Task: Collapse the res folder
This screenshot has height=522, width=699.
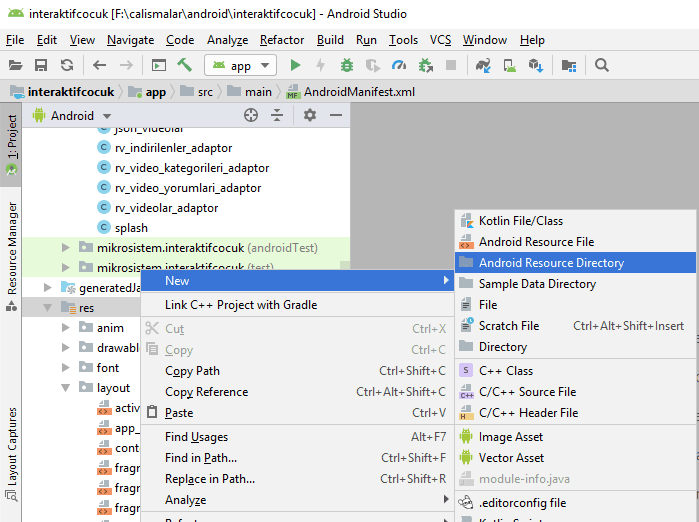Action: (x=48, y=308)
